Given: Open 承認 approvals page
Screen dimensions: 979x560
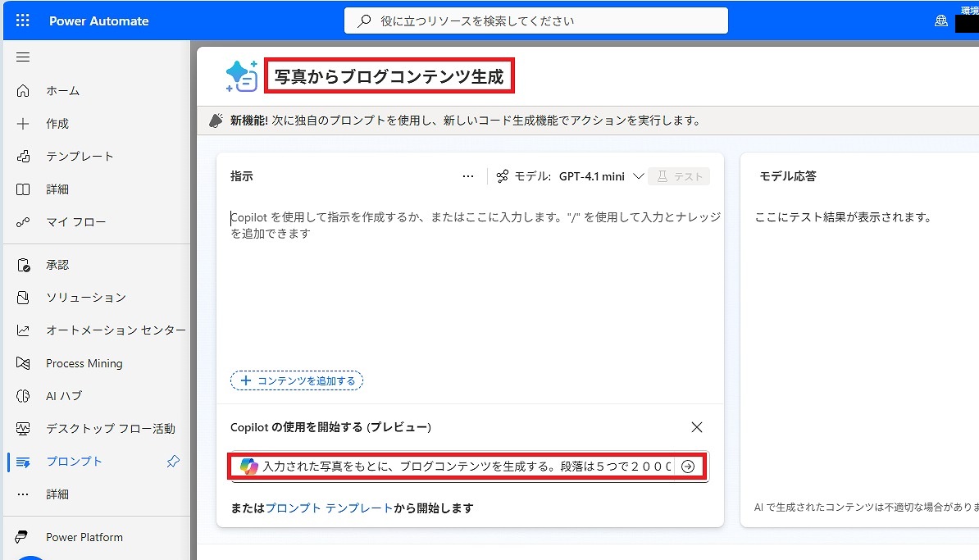Looking at the screenshot, I should coord(57,265).
